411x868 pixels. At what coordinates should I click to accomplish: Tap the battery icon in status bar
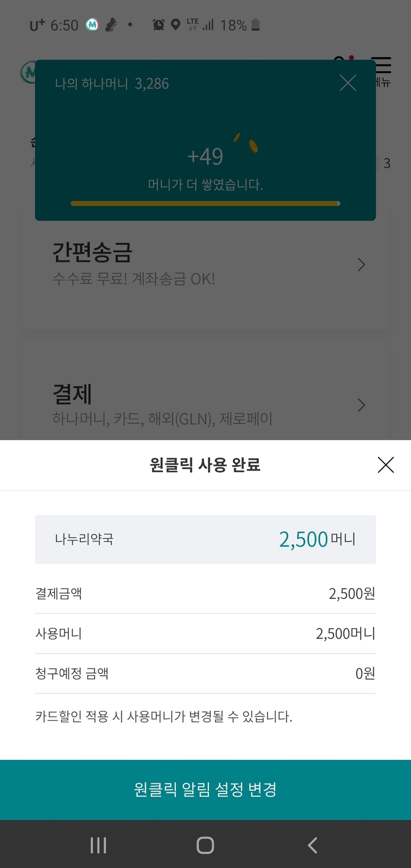(256, 25)
